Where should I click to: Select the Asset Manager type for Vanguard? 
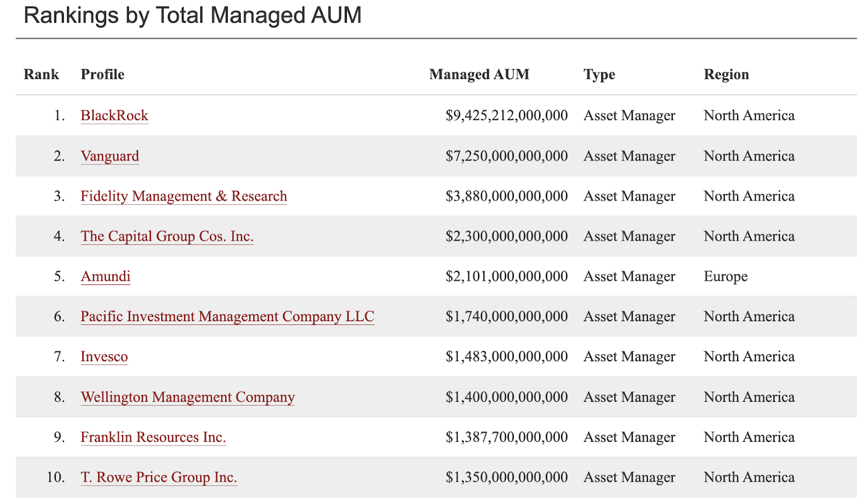click(x=629, y=156)
